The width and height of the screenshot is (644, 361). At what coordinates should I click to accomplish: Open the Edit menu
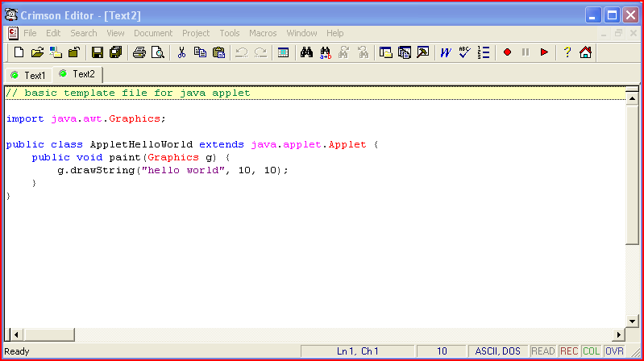(53, 33)
